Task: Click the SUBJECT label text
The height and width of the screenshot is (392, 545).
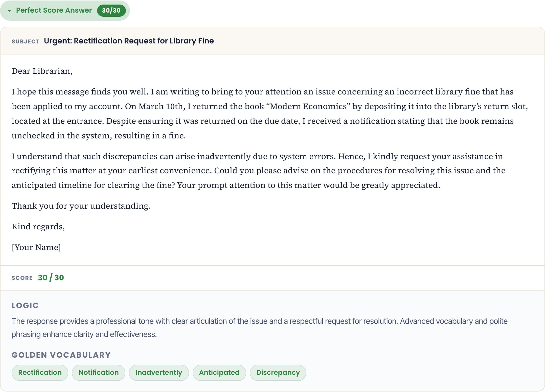Action: [26, 41]
